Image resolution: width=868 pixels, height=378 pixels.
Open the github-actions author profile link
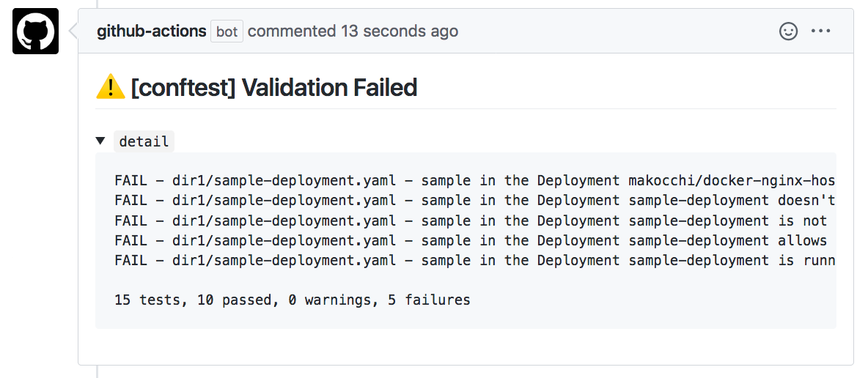pyautogui.click(x=152, y=31)
